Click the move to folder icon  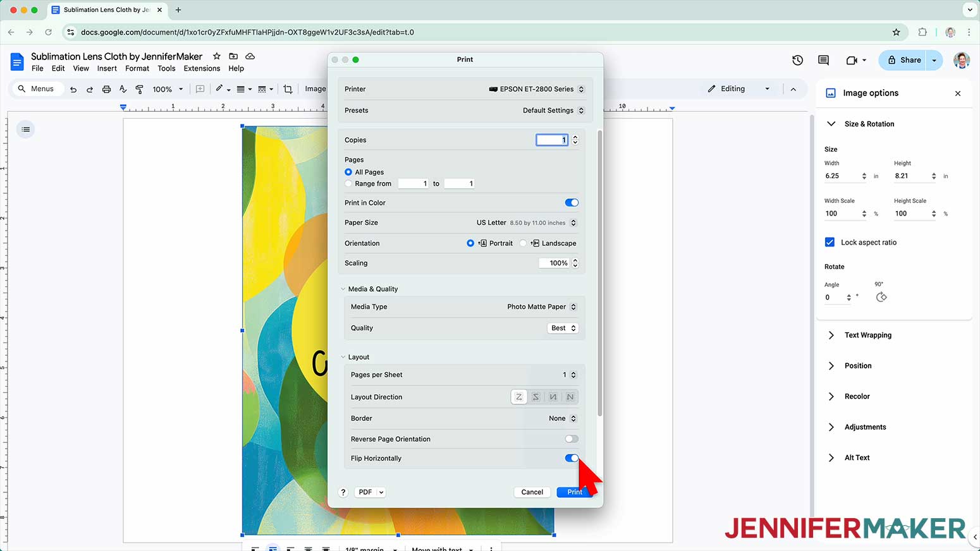pyautogui.click(x=233, y=56)
